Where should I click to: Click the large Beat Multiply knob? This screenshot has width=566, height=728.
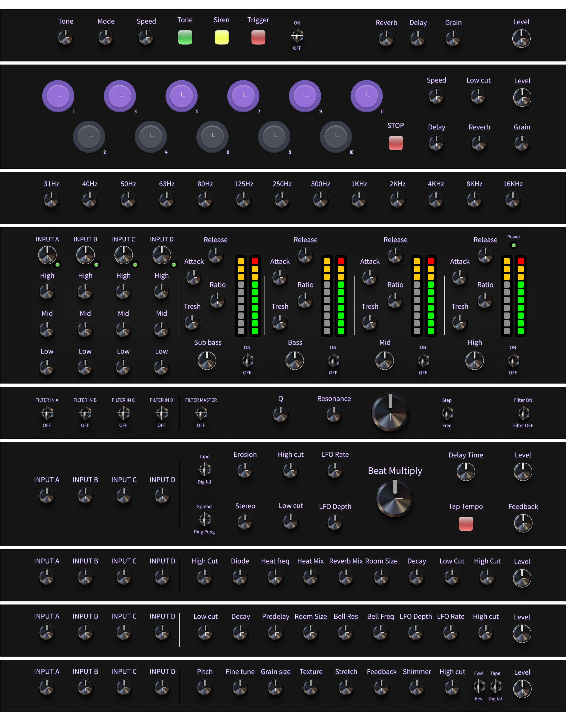pyautogui.click(x=395, y=498)
